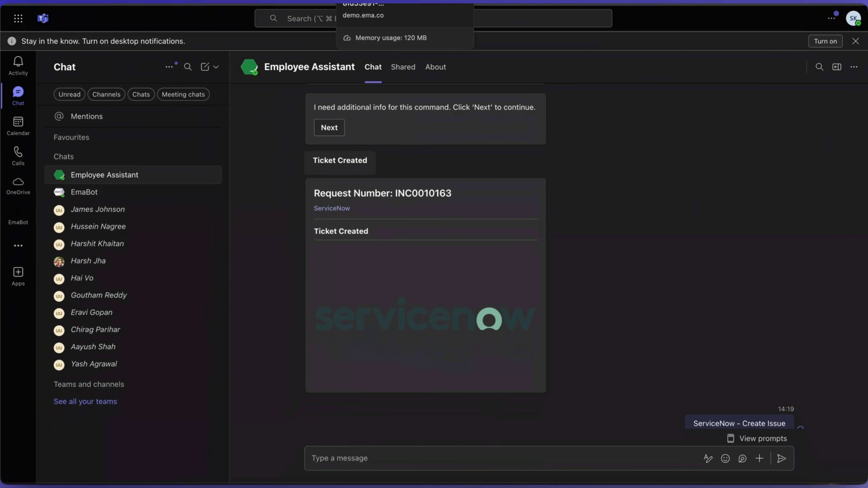Toggle the Channels filter pill
This screenshot has height=488, width=868.
[x=106, y=94]
